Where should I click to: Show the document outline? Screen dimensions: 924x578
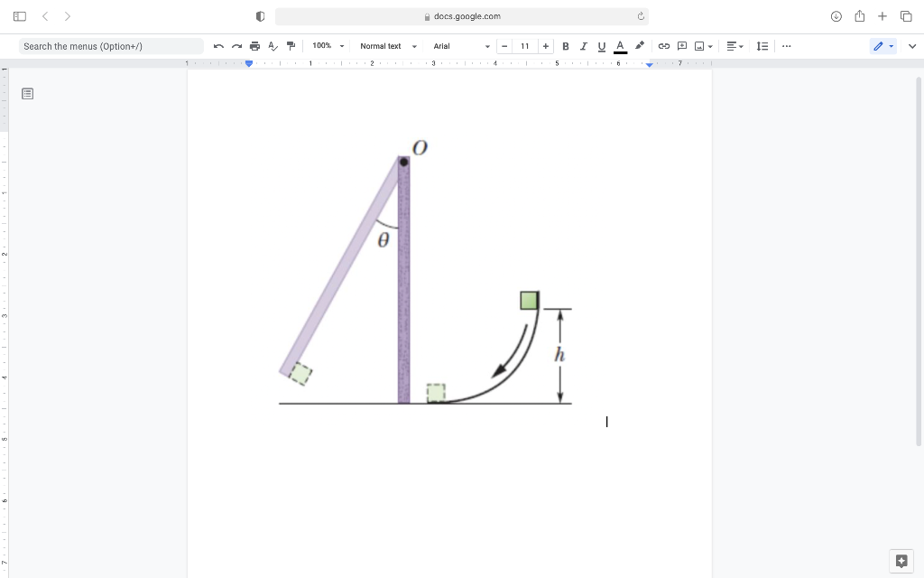point(28,94)
